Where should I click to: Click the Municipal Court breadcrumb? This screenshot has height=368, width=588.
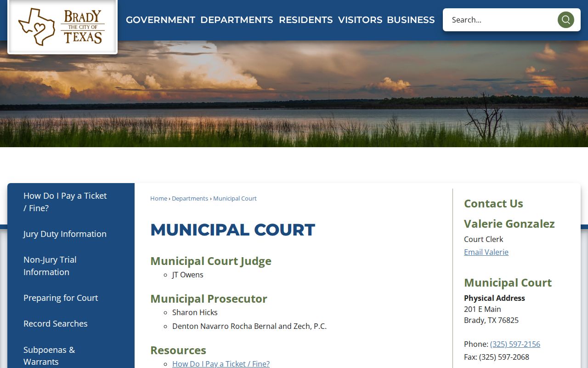pos(235,198)
